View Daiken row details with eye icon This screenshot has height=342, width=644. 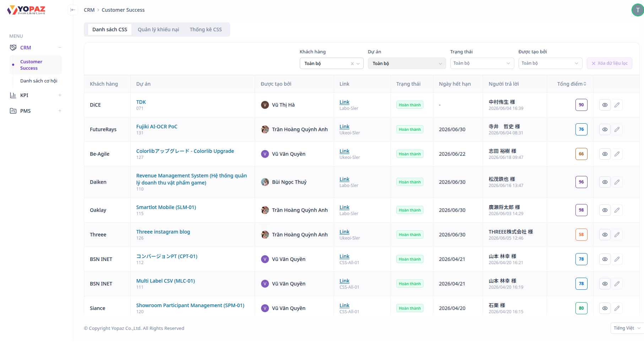tap(605, 182)
